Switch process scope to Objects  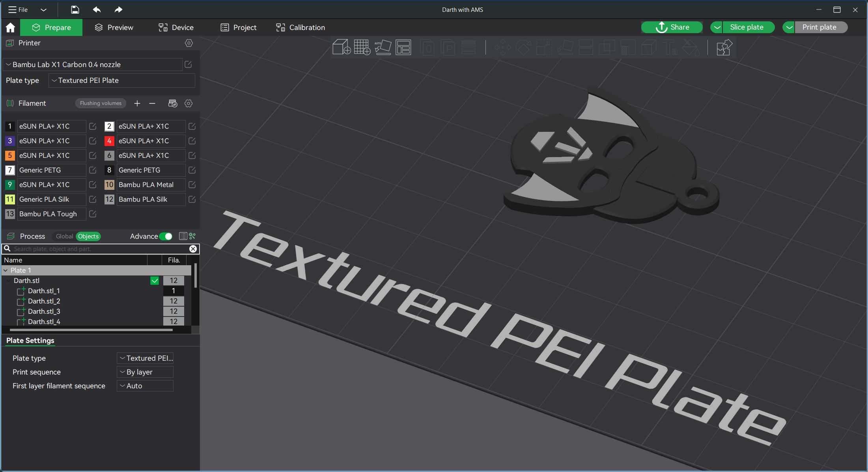click(x=88, y=236)
